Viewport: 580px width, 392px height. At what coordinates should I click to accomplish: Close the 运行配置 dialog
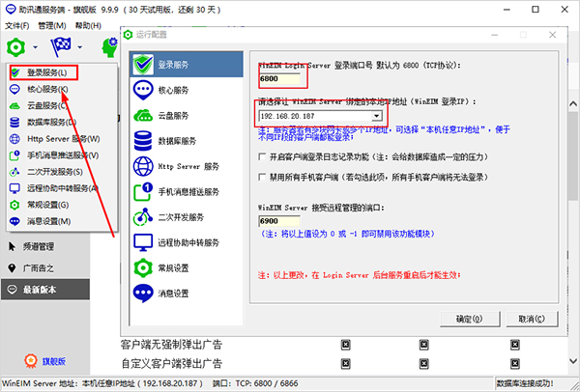pyautogui.click(x=552, y=35)
